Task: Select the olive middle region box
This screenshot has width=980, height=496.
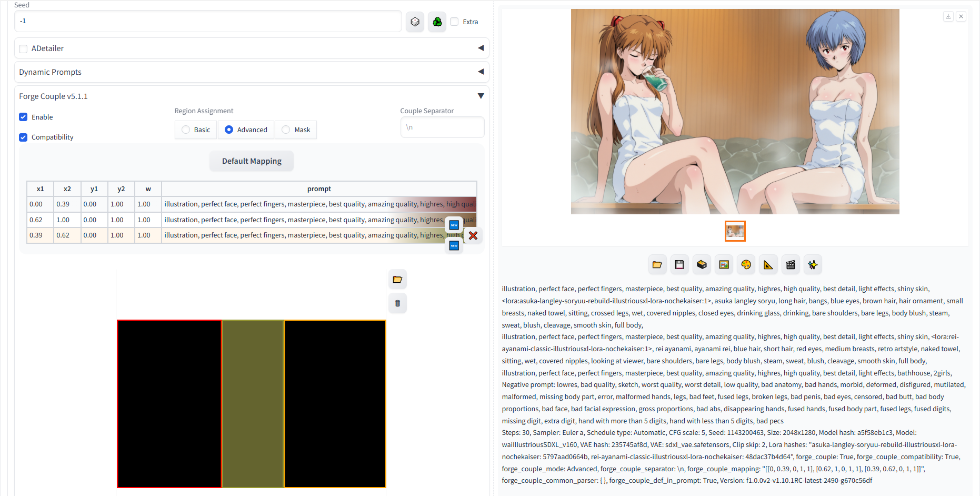Action: [x=253, y=404]
